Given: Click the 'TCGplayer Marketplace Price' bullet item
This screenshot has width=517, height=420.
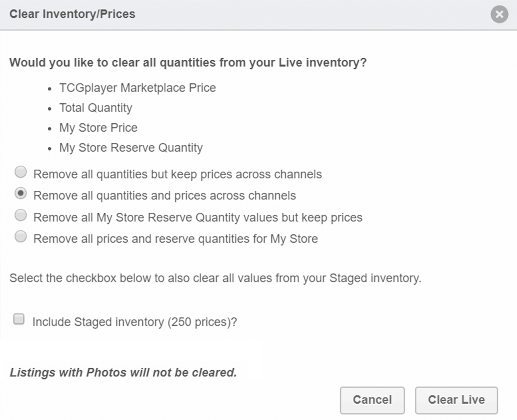Looking at the screenshot, I should (138, 88).
